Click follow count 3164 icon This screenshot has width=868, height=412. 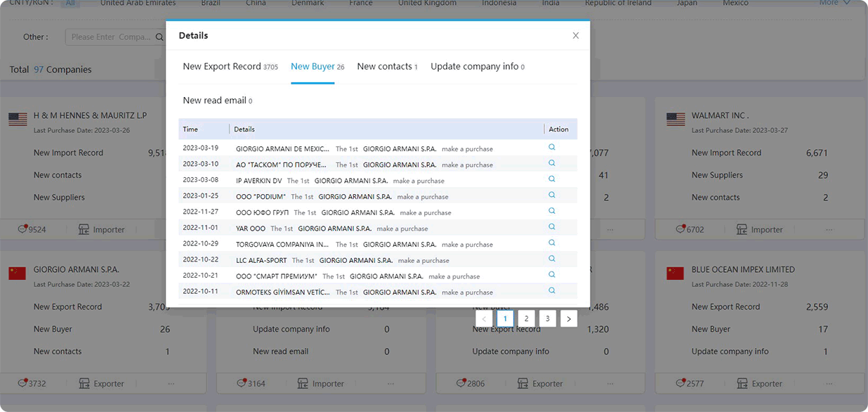(x=242, y=383)
